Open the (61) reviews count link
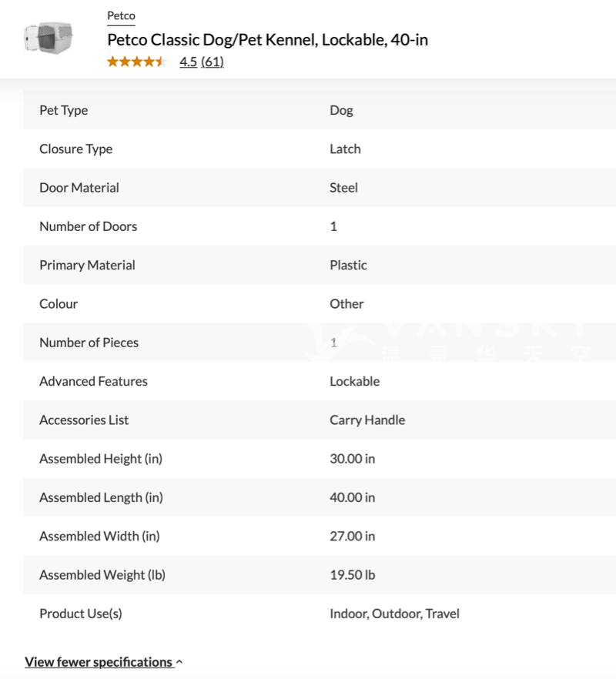This screenshot has width=616, height=679. click(x=213, y=62)
